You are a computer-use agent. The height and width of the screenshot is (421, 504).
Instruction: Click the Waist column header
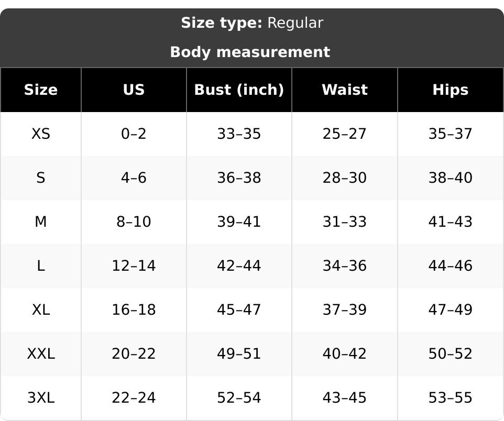pos(345,90)
